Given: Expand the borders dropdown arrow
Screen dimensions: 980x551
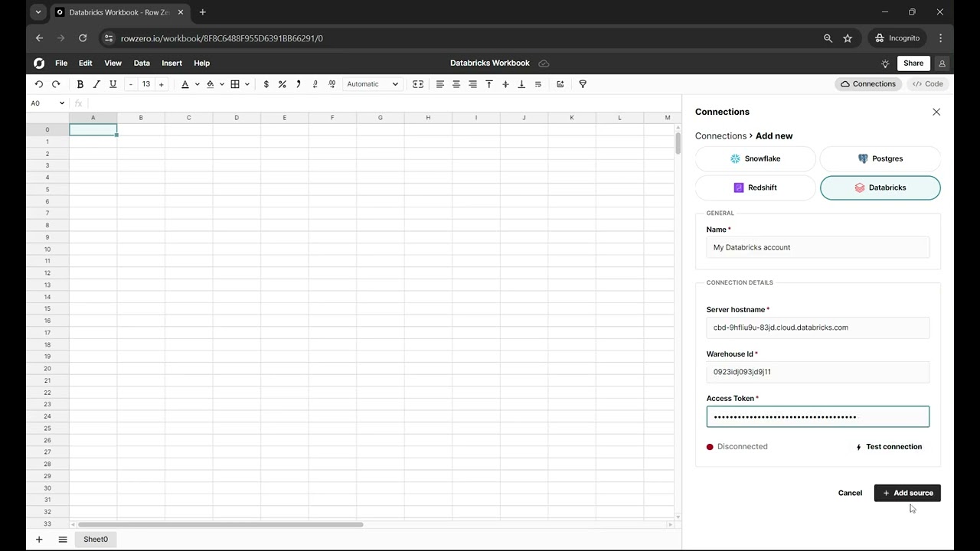Looking at the screenshot, I should pos(247,84).
